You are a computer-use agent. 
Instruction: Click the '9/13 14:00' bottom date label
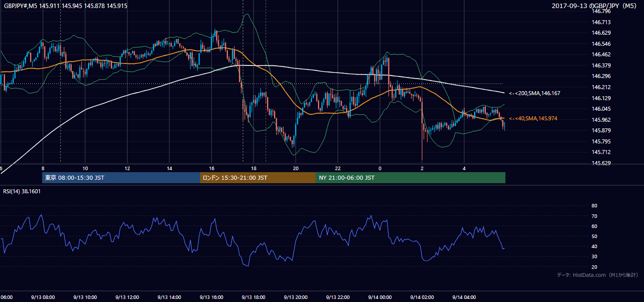click(169, 297)
